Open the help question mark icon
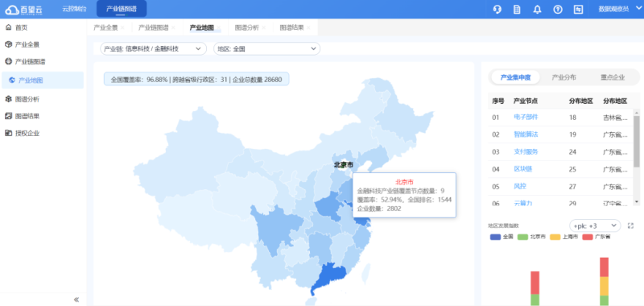Image resolution: width=644 pixels, height=306 pixels. [558, 10]
